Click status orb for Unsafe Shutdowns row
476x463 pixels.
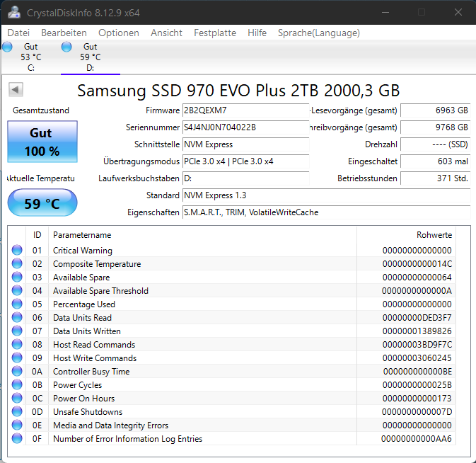[x=17, y=411]
